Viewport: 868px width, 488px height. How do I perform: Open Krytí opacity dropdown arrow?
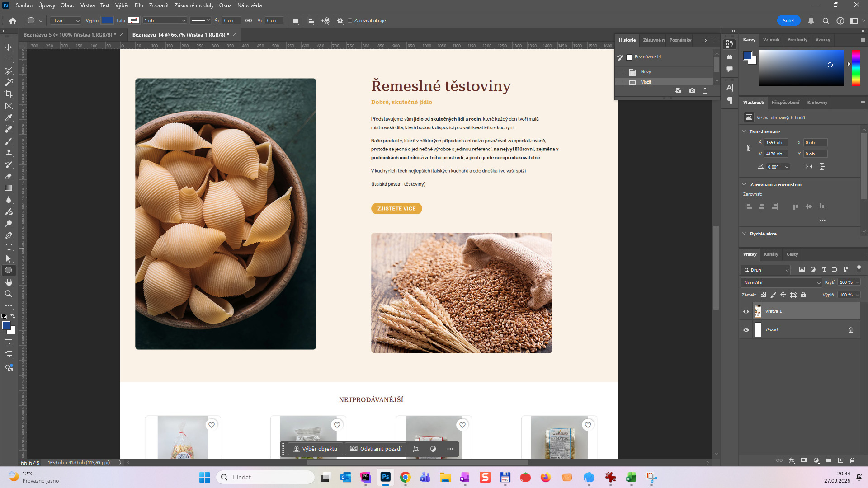857,282
